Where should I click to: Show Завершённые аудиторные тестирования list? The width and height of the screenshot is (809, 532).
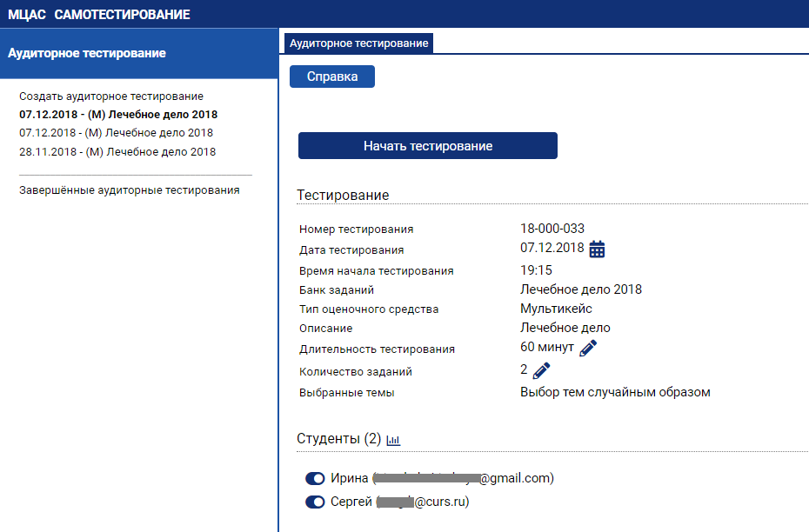click(129, 190)
